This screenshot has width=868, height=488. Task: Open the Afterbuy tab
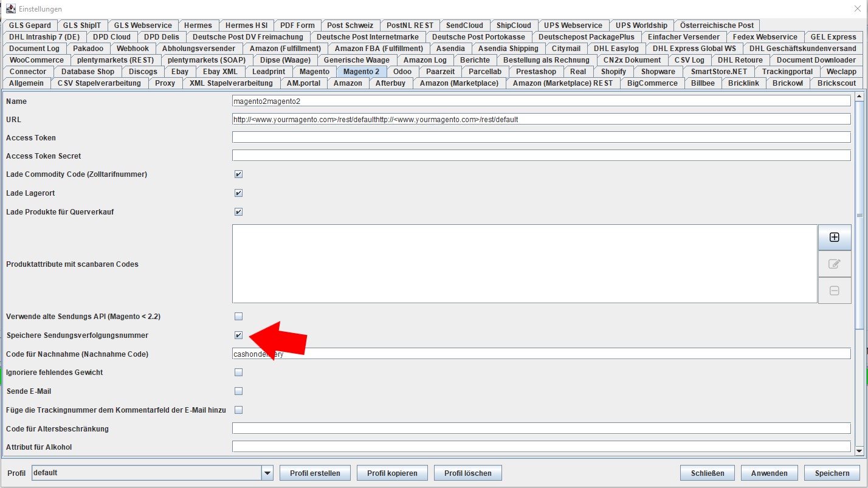[x=390, y=83]
